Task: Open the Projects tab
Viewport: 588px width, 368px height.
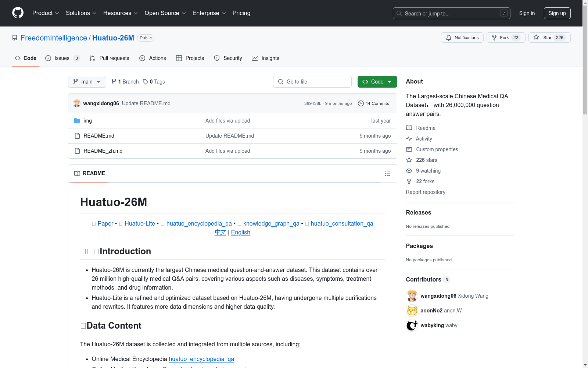Action: 190,58
